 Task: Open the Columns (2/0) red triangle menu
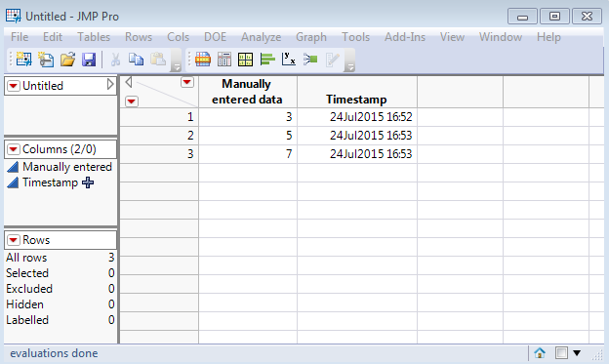14,149
